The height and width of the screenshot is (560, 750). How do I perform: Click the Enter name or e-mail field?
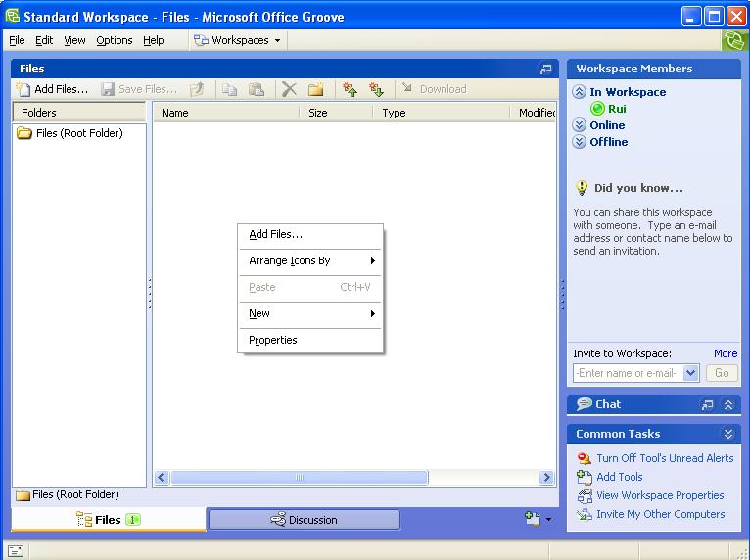point(629,373)
